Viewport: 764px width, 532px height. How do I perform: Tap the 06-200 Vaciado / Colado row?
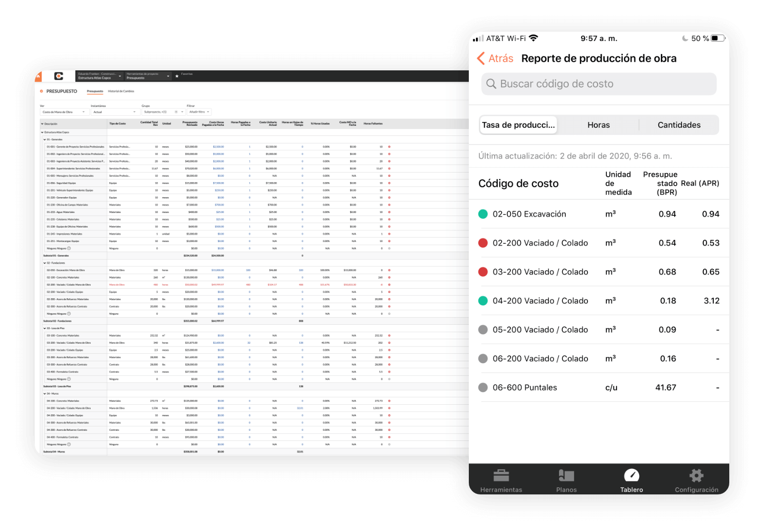coord(599,359)
